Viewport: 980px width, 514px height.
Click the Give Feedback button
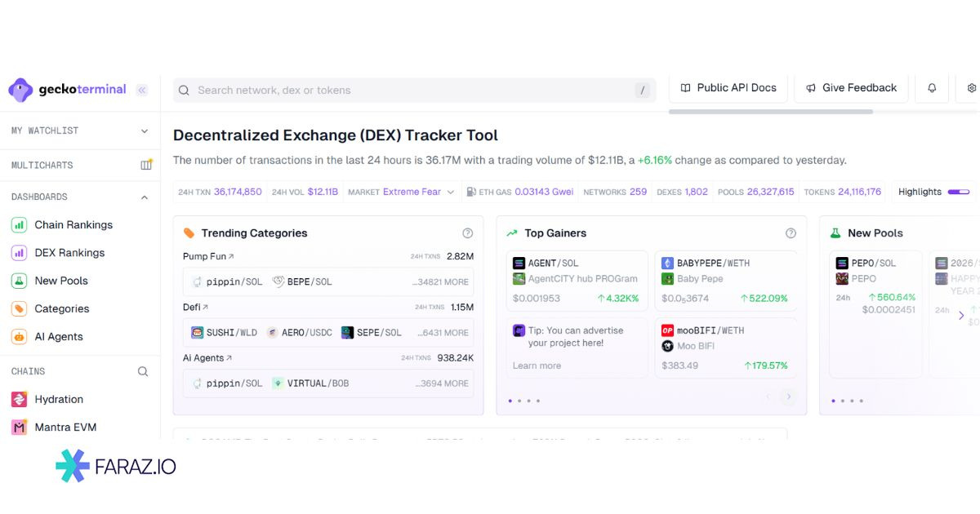(x=851, y=88)
